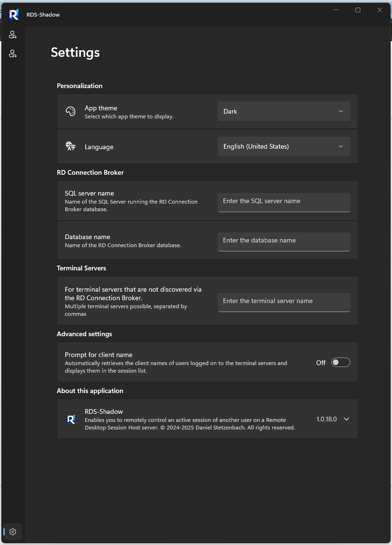
Task: Click the RDS-Shadow logo in About card
Action: tap(71, 419)
